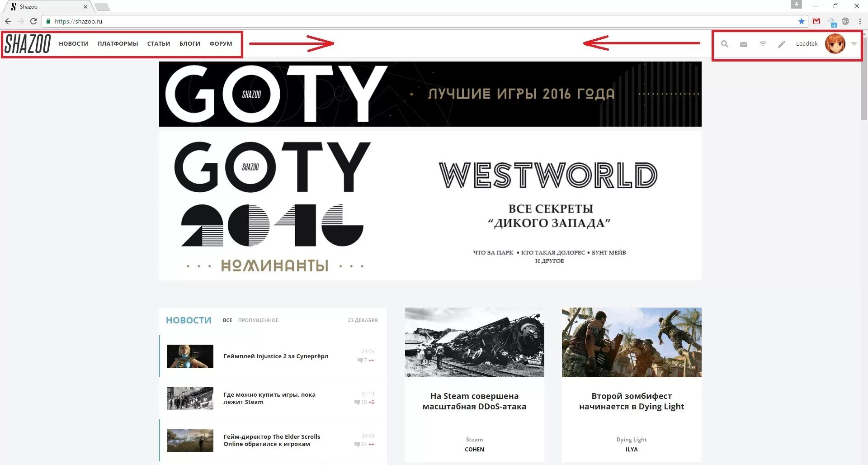Open the ПЛАТФОРМЫ menu item
The height and width of the screenshot is (465, 868).
(118, 44)
